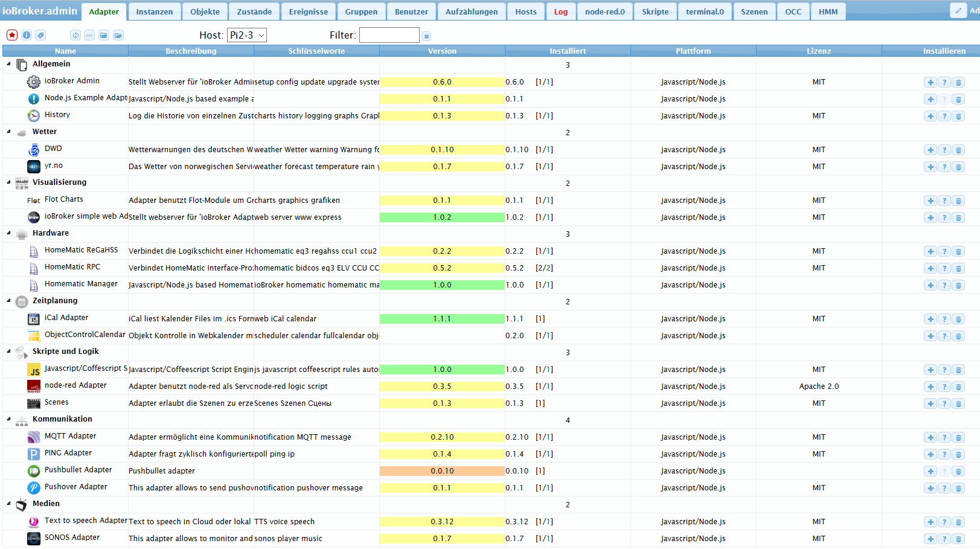Click the blue info icon in toolbar
This screenshot has height=549, width=980.
click(27, 35)
